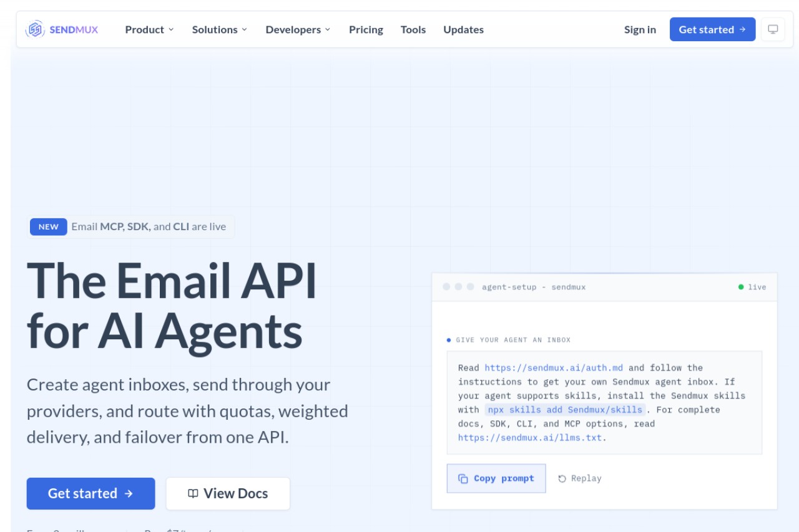Click the GIVE YOUR AGENT AN INBOX label

(x=513, y=340)
